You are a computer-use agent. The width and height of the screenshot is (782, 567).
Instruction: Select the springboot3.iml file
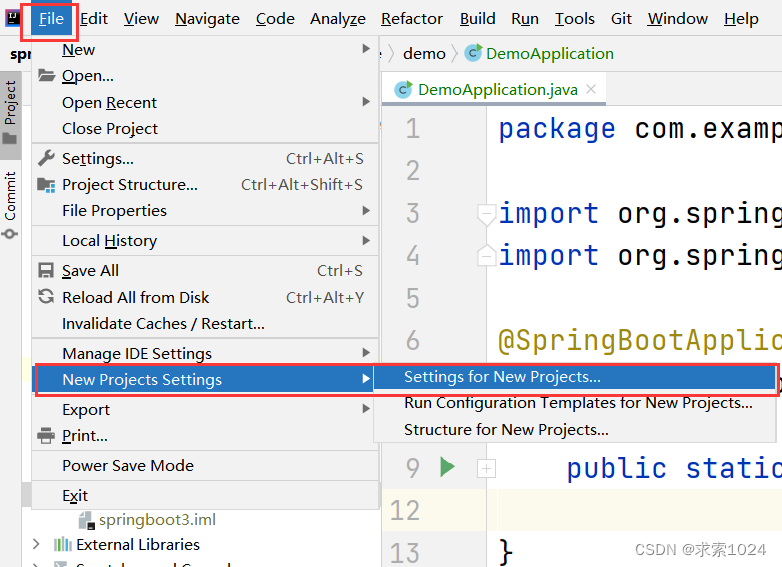click(x=157, y=520)
